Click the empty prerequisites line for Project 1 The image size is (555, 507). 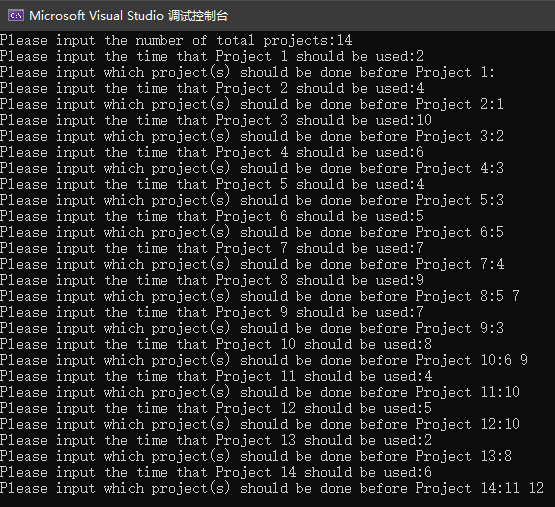coord(247,72)
